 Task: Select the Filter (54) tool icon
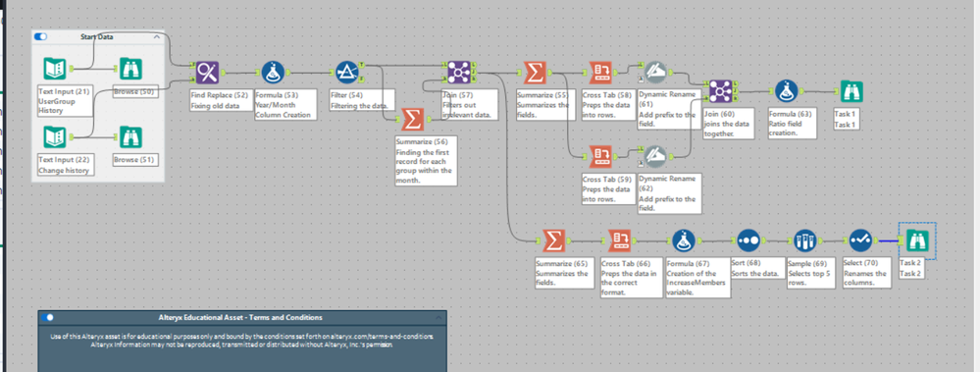346,73
